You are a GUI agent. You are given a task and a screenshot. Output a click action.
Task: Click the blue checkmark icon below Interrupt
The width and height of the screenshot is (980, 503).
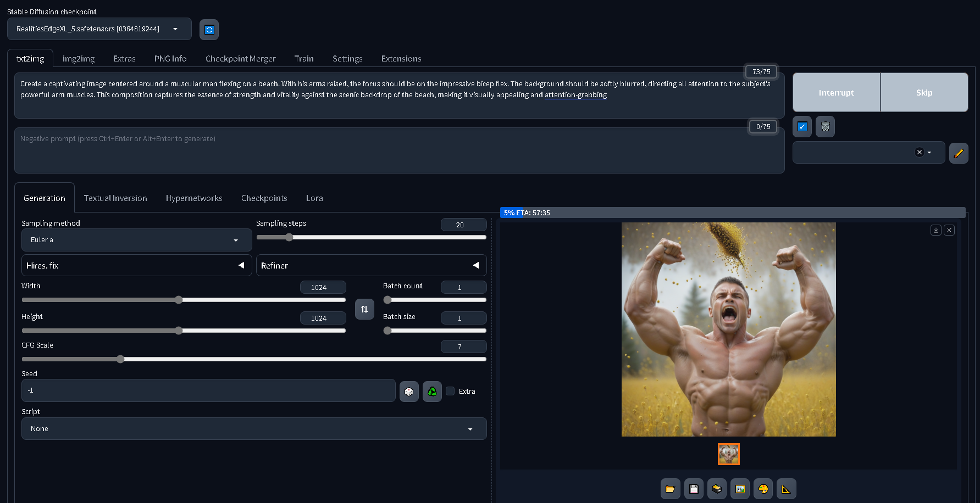pos(802,127)
